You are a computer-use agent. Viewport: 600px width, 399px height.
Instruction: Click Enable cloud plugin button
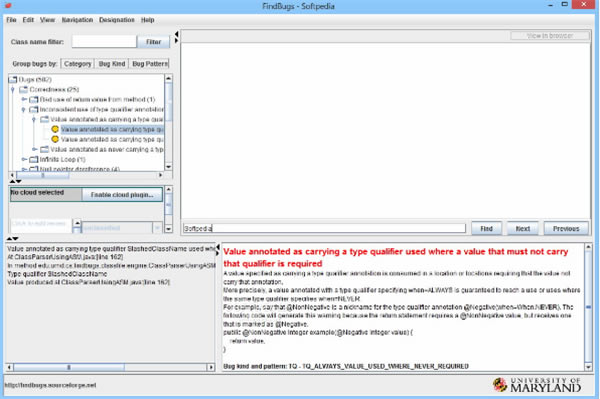coord(122,195)
